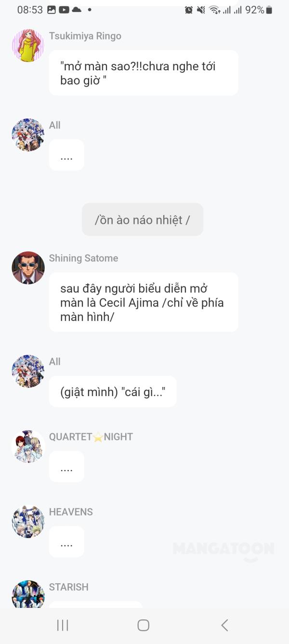
Task: Tap the QUARTET NIGHT group avatar
Action: click(x=28, y=446)
